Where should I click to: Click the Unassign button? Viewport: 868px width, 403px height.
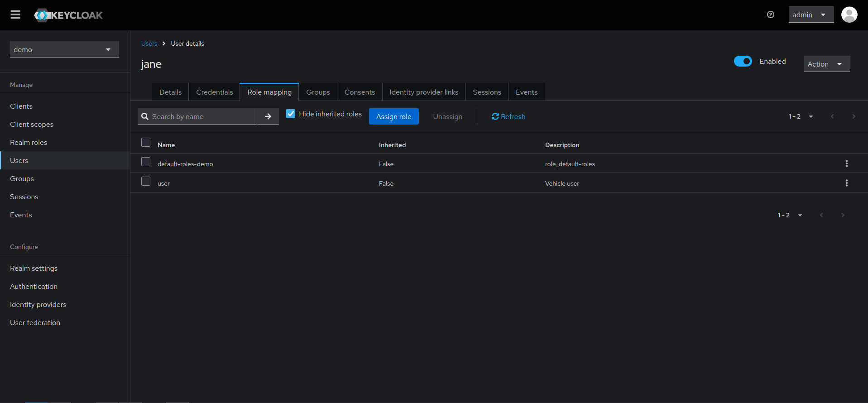click(x=448, y=116)
